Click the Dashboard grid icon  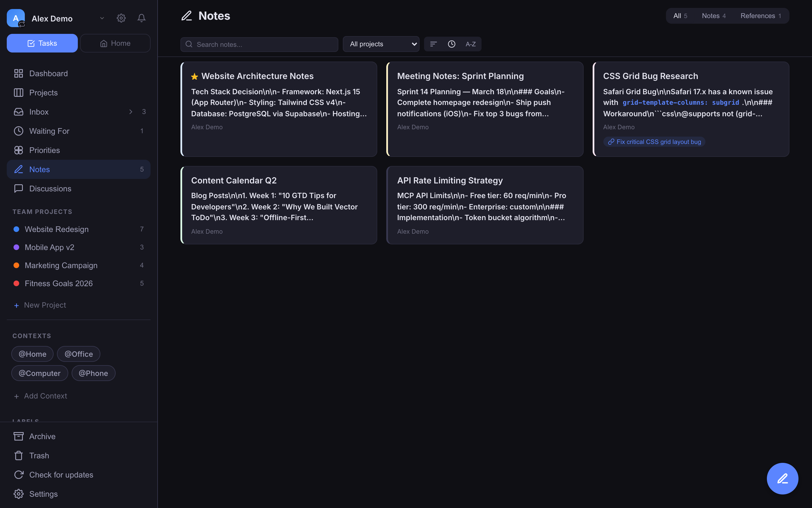pyautogui.click(x=18, y=73)
